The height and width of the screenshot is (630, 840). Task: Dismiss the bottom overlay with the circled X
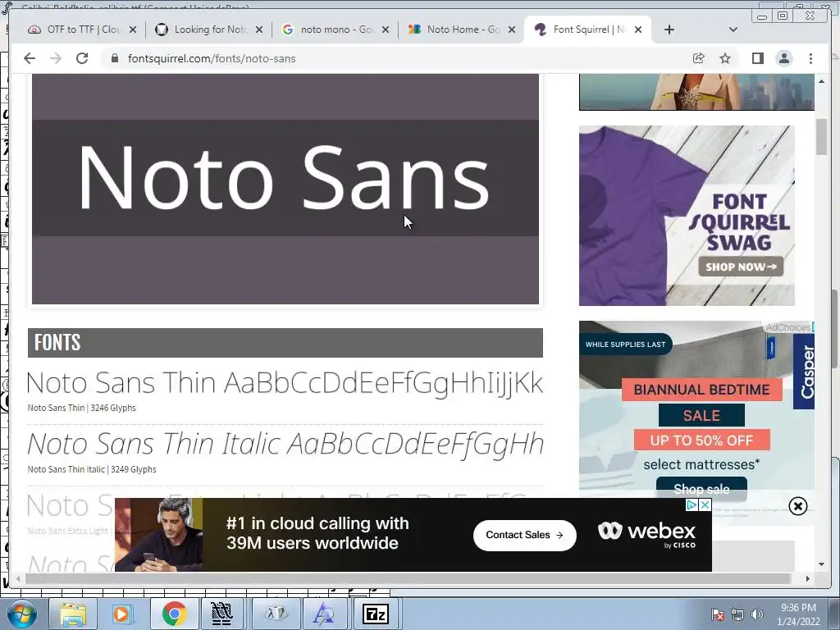pos(797,505)
